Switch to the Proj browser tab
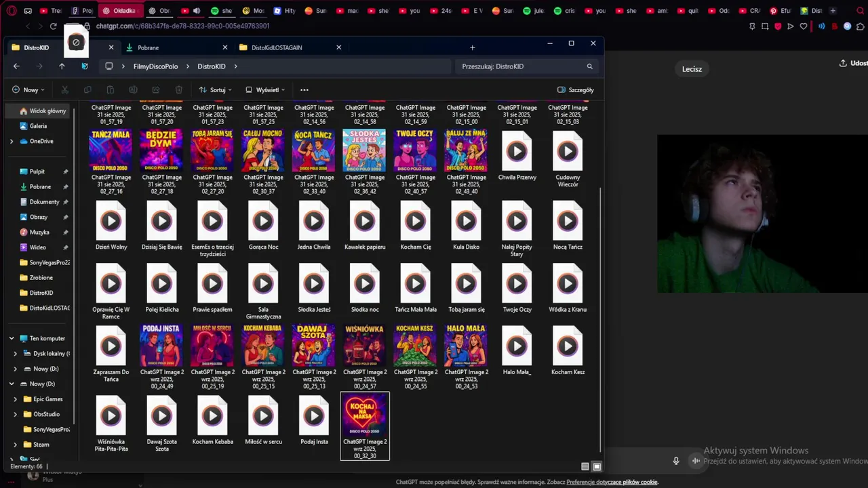868x488 pixels. [x=83, y=11]
